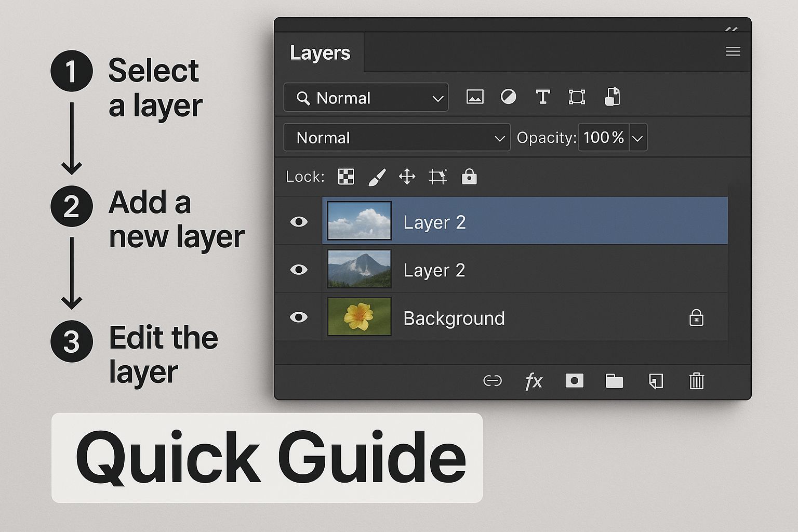Image resolution: width=798 pixels, height=532 pixels.
Task: Click the link layers chain icon
Action: (492, 381)
